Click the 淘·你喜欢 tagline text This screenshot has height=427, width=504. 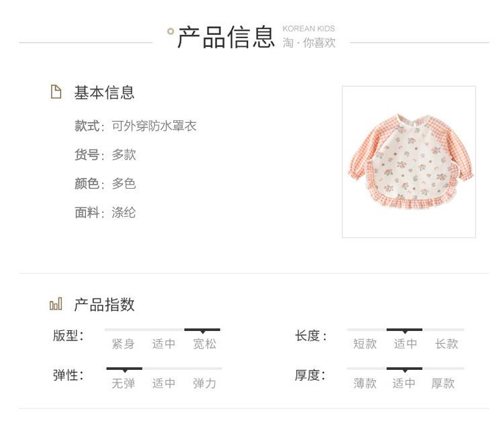tap(309, 43)
